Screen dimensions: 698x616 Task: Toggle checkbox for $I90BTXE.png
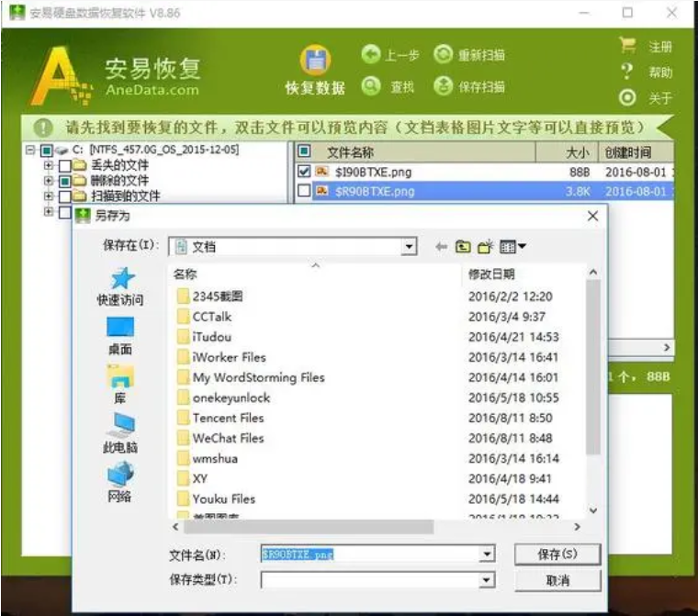tap(304, 172)
